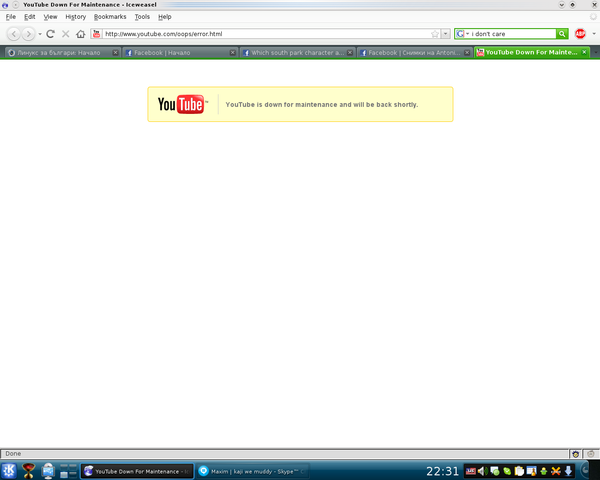Close the 'Which south park character' tab

[350, 53]
